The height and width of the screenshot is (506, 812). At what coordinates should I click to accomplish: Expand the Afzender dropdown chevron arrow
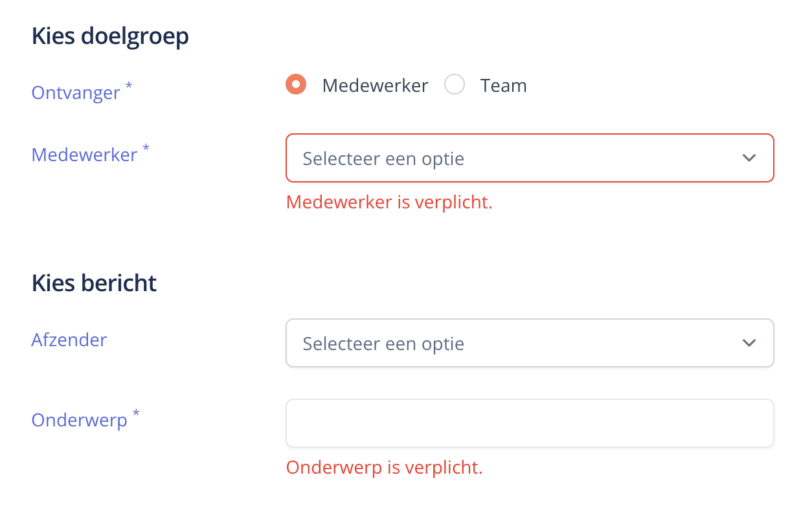pyautogui.click(x=749, y=343)
